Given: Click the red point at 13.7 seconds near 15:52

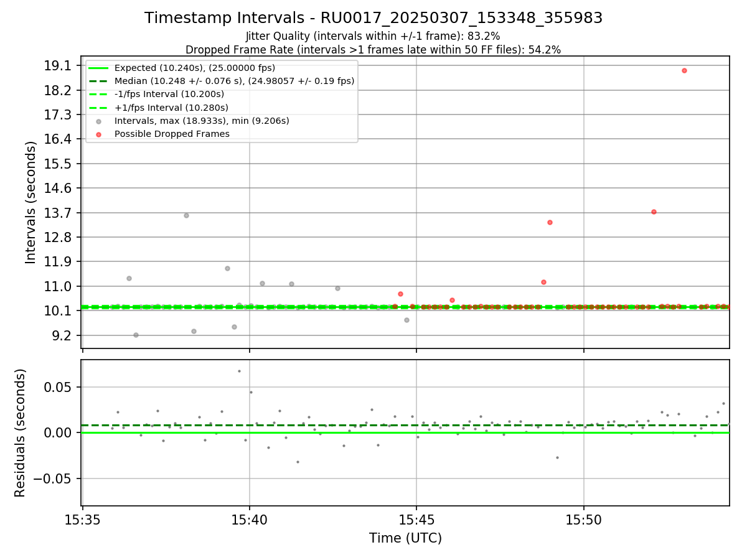Looking at the screenshot, I should click(654, 212).
